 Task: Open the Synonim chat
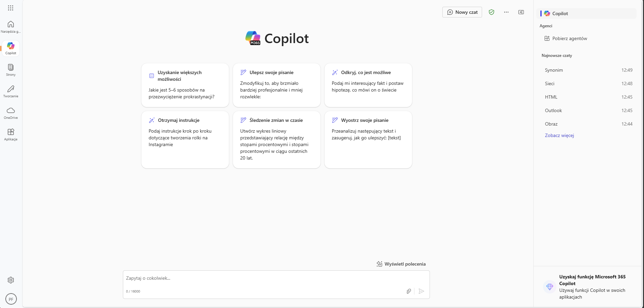point(588,70)
